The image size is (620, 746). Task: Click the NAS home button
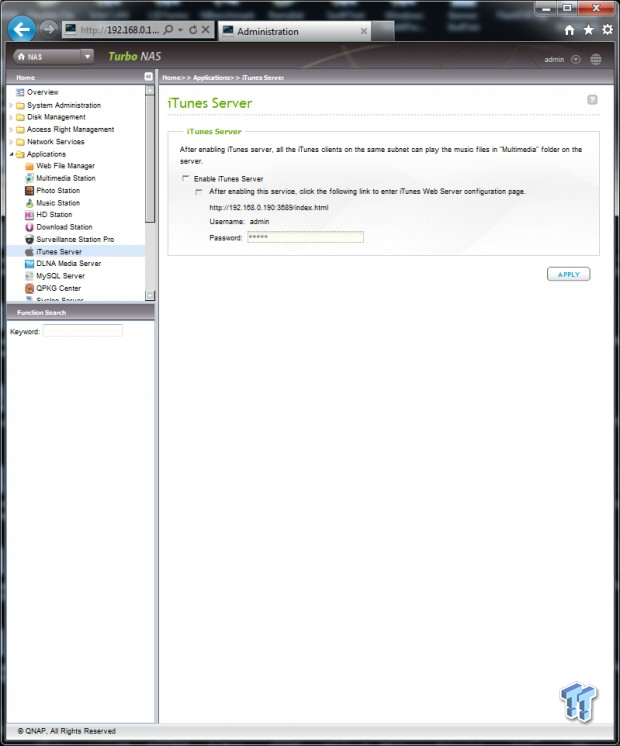47,57
